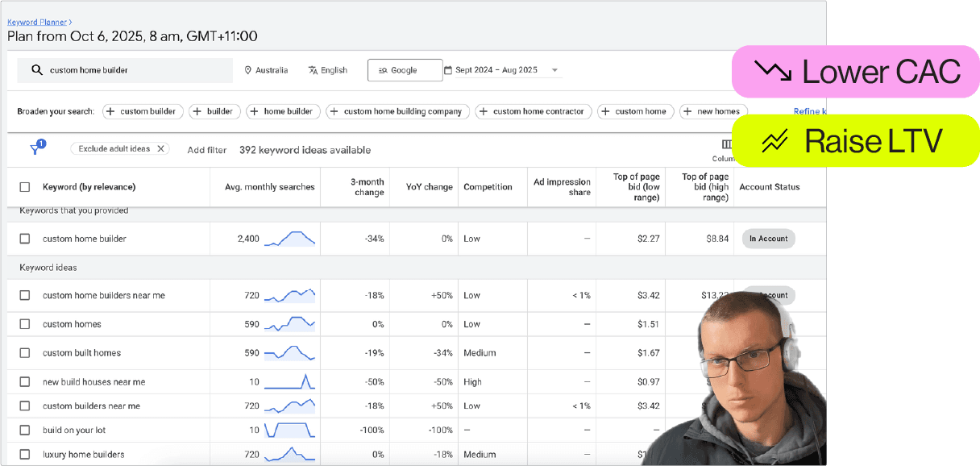Open the filter funnel icon

click(x=35, y=149)
